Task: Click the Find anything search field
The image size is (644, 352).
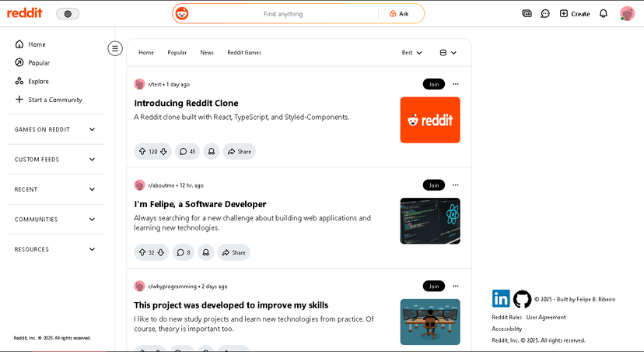Action: [283, 13]
